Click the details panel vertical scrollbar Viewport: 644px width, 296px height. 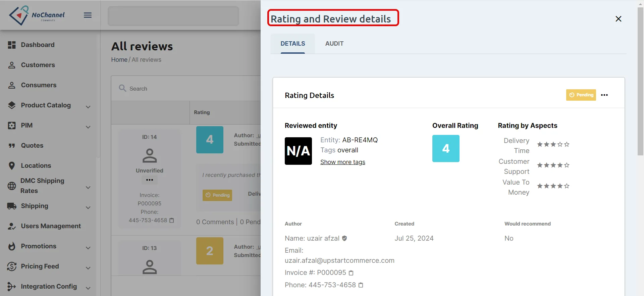pyautogui.click(x=640, y=81)
